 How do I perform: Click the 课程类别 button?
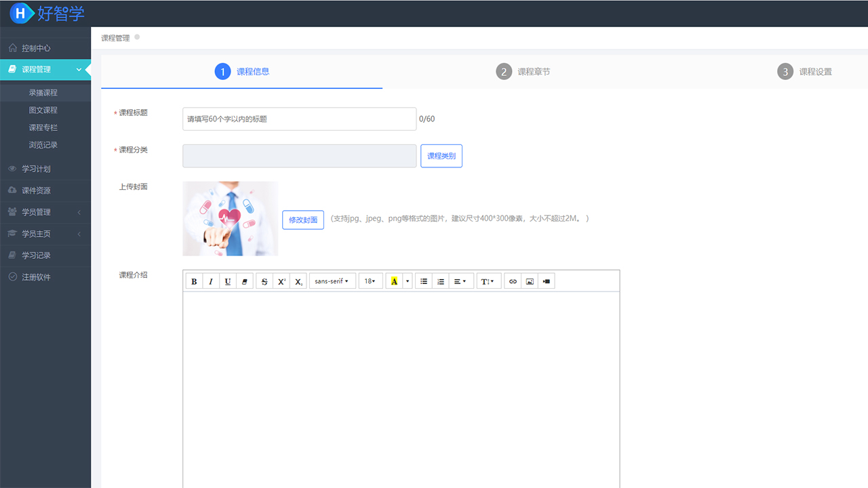441,156
